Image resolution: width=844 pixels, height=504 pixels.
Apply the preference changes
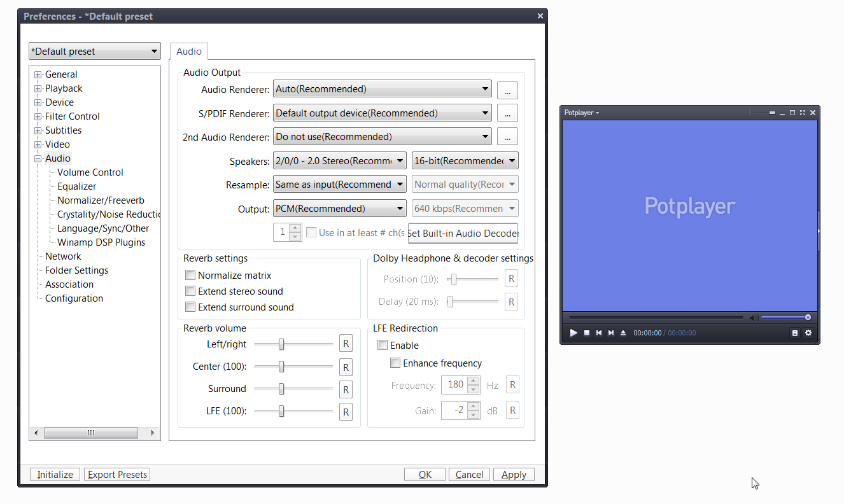tap(514, 475)
